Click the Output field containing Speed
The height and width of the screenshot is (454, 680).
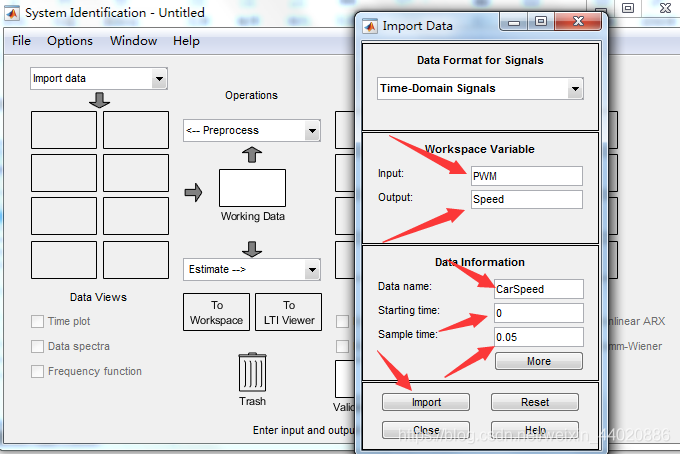coord(527,199)
